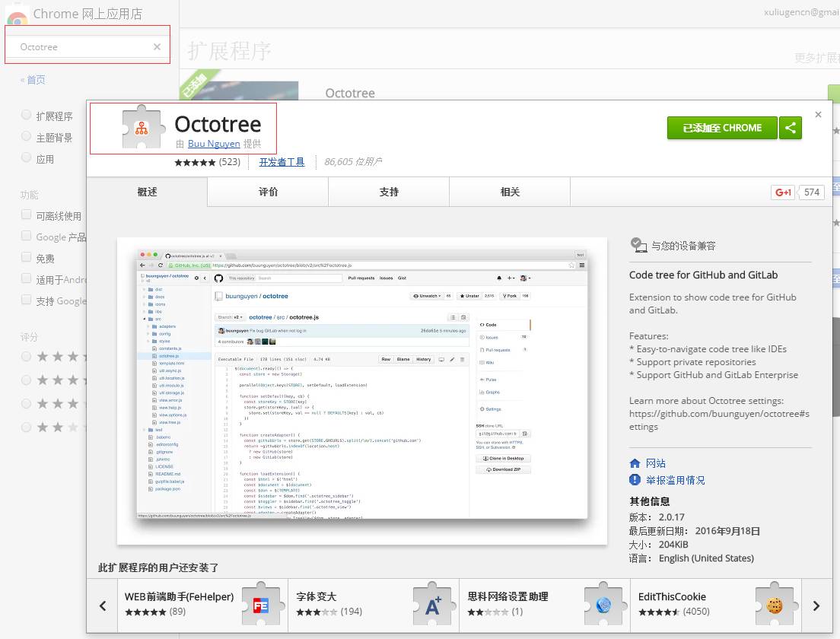Click the Octotree GitHub screenshot preview
840x639 pixels.
coord(362,391)
